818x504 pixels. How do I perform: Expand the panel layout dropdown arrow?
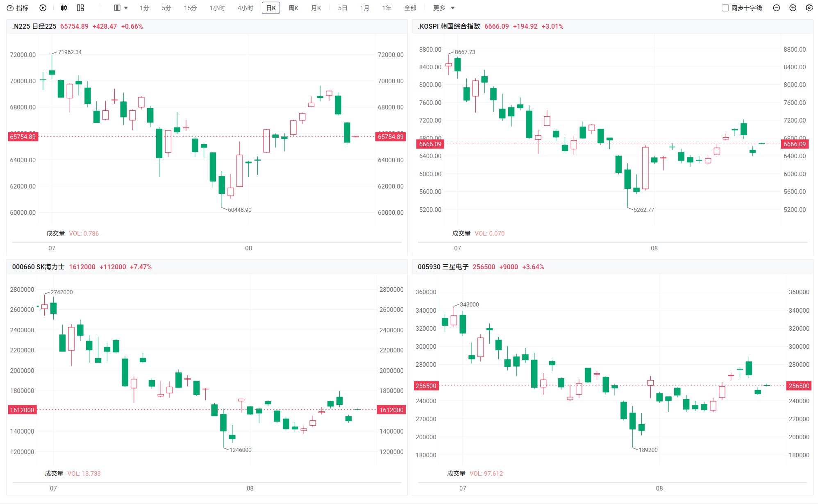click(126, 8)
